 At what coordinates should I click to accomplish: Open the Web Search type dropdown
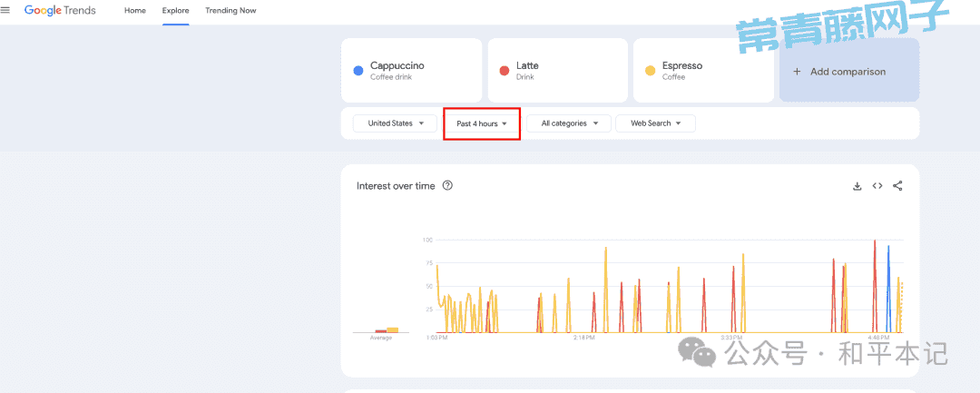tap(655, 123)
